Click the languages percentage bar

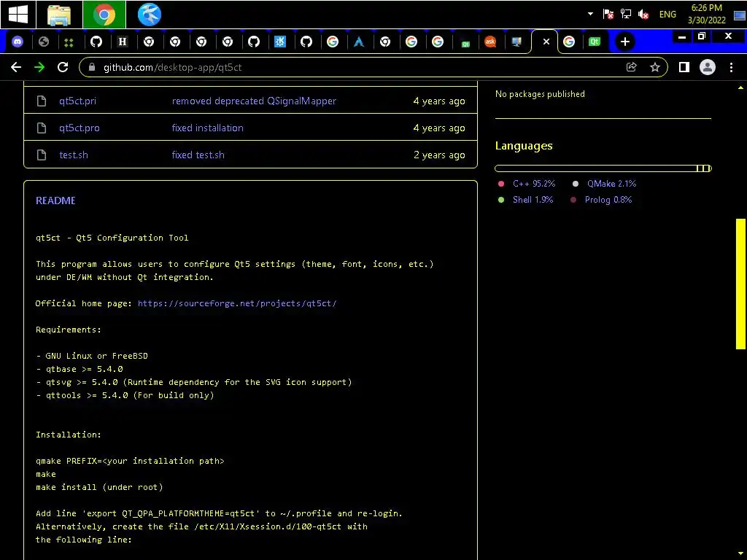click(603, 168)
